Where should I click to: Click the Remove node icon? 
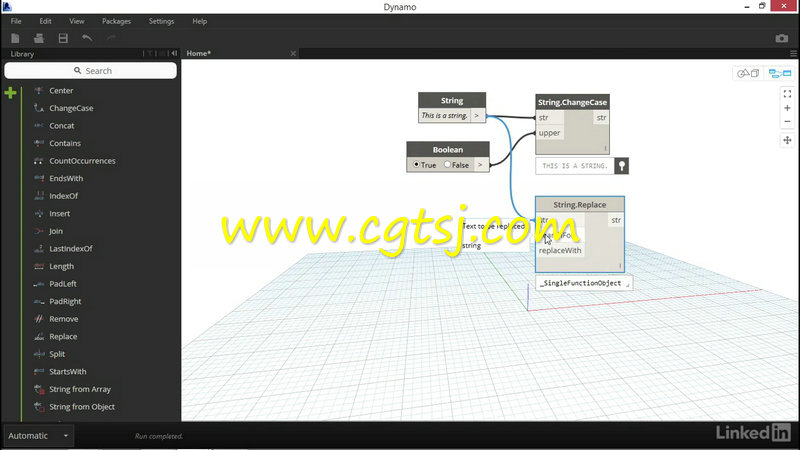[39, 319]
